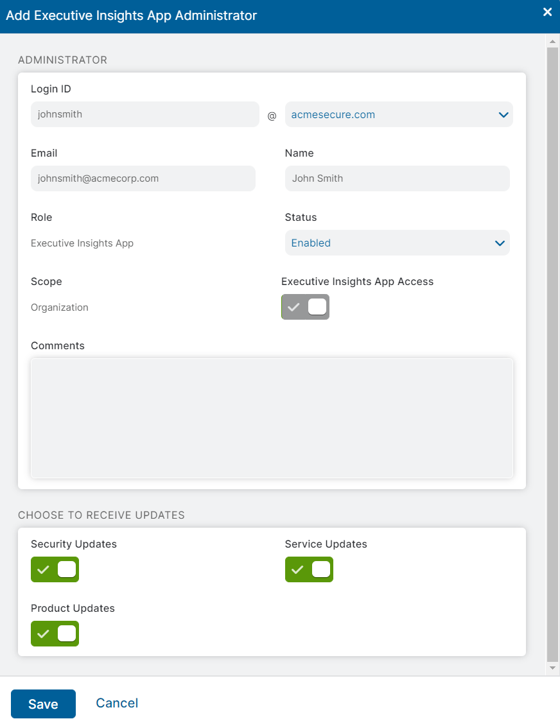This screenshot has height=728, width=560.
Task: Close the Add Administrator dialog
Action: point(547,12)
